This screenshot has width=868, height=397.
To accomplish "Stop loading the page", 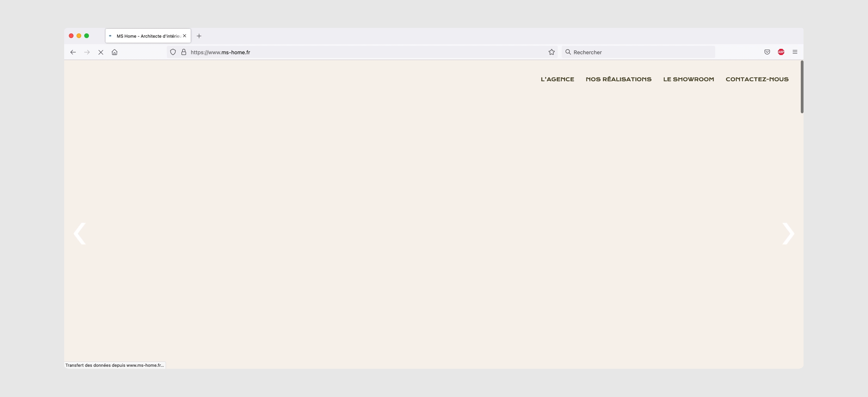I will pyautogui.click(x=101, y=52).
